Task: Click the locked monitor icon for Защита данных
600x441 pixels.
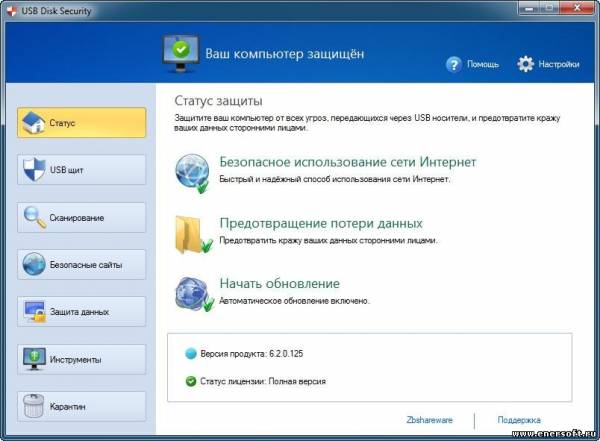Action: tap(34, 311)
